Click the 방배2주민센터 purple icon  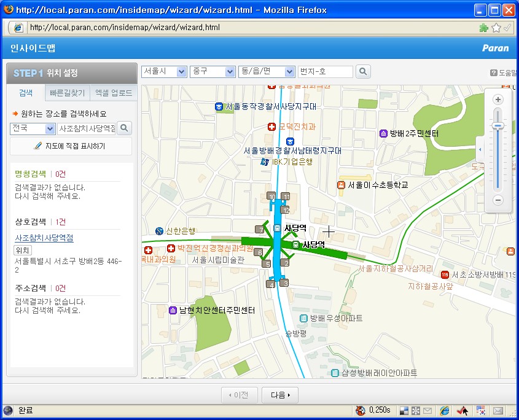click(x=383, y=134)
